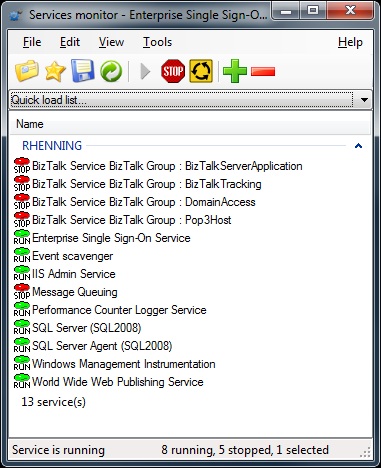Click RUN icon beside Windows Management Instrumentation
The height and width of the screenshot is (468, 381).
[x=22, y=364]
